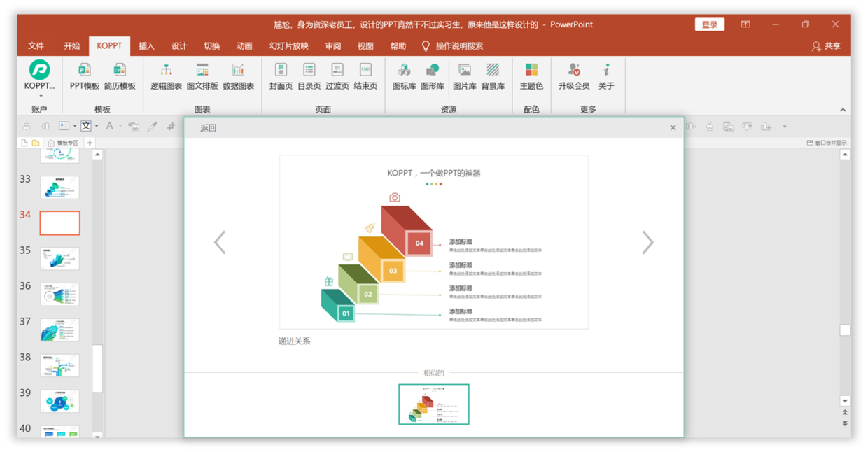Add a new tab with the plus button
The width and height of the screenshot is (868, 452).
[90, 143]
